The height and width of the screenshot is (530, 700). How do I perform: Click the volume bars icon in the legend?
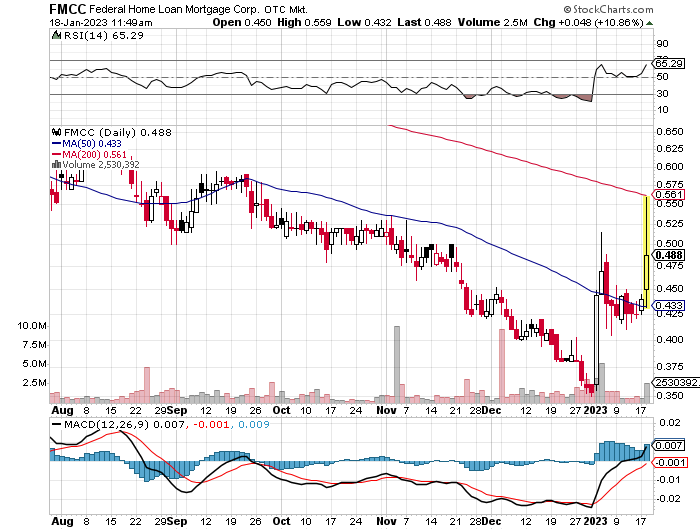[x=56, y=165]
